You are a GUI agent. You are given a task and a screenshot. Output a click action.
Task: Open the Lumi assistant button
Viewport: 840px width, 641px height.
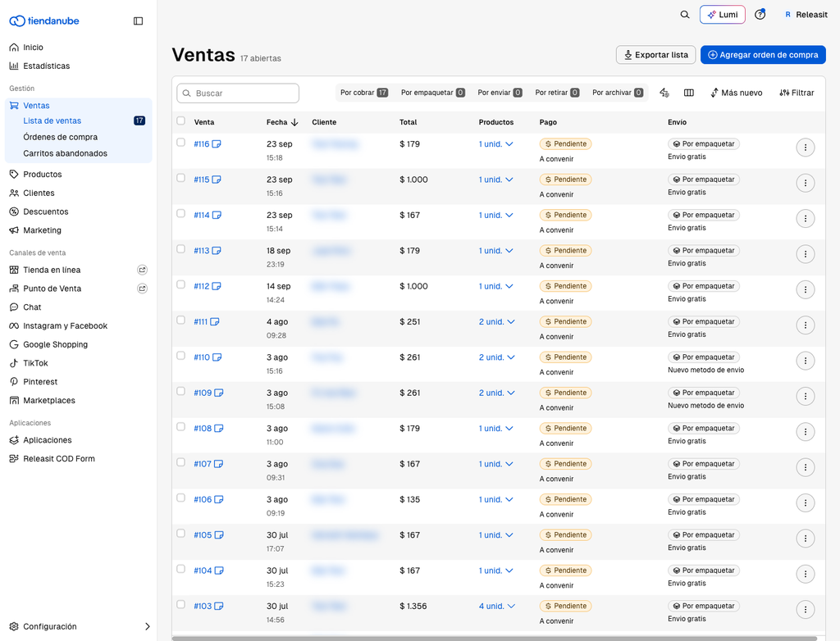(x=722, y=15)
